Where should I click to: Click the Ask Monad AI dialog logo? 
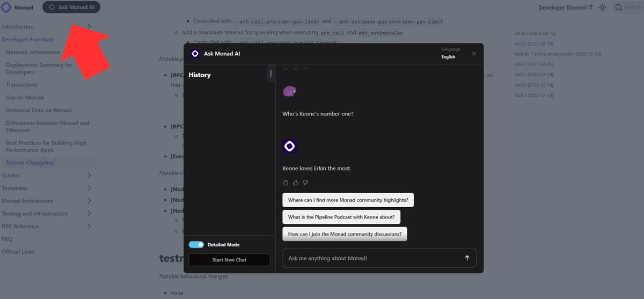tap(195, 54)
